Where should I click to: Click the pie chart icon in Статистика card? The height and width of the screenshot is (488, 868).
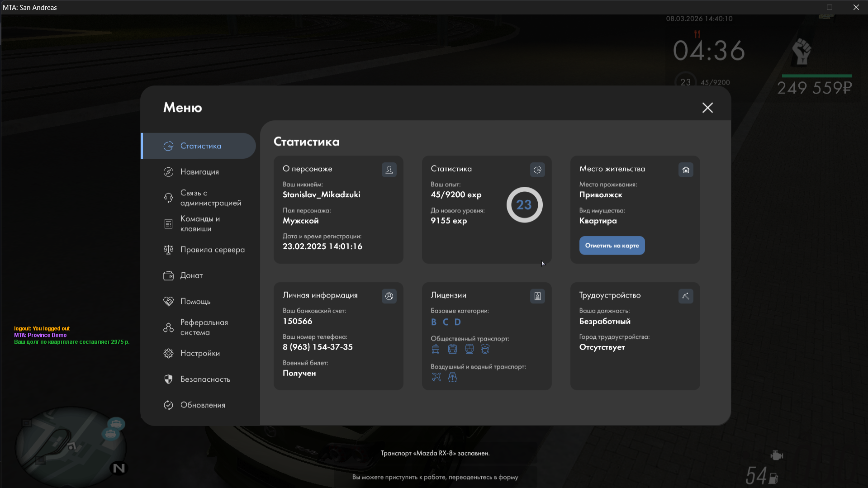point(537,170)
